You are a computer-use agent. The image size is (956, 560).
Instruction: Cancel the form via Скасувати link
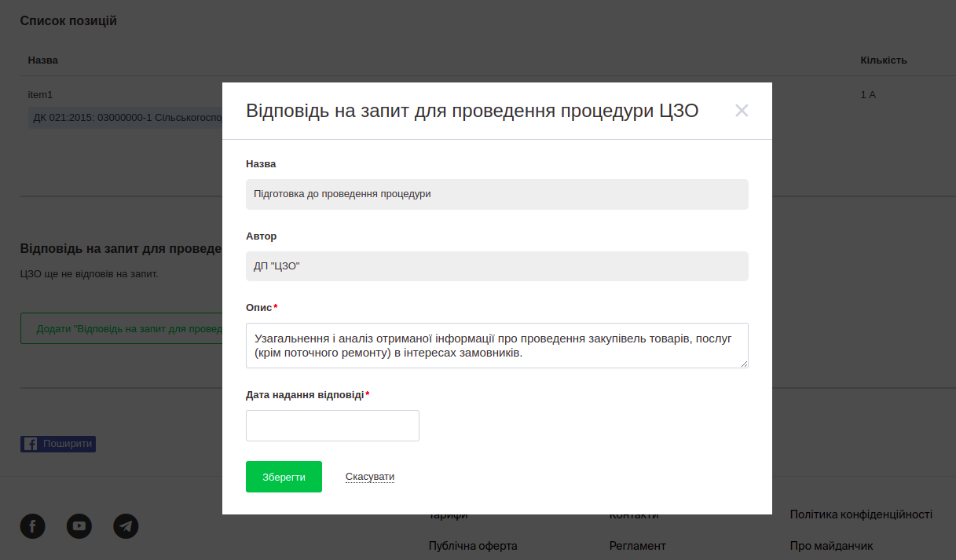pyautogui.click(x=370, y=477)
